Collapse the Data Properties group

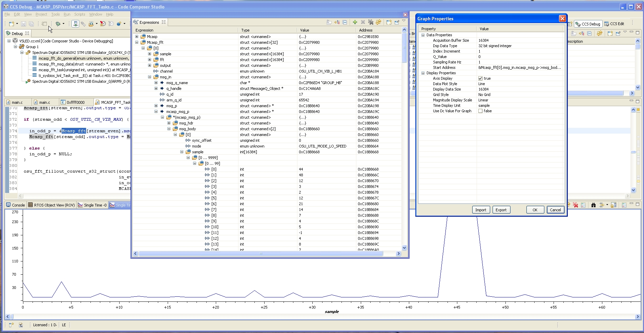423,35
